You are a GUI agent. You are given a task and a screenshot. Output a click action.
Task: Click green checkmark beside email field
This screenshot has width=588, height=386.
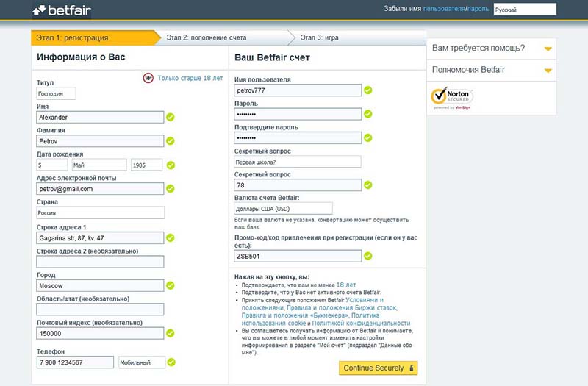tap(171, 189)
